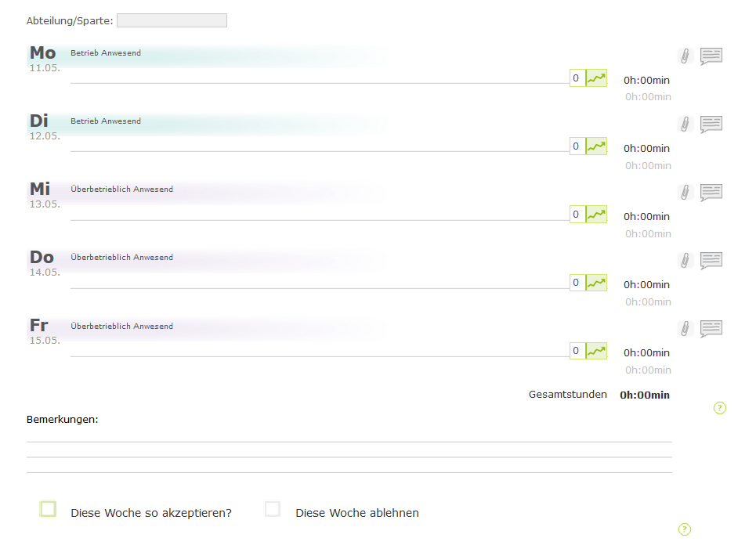
Task: Click the paperclip attachment icon for Monday
Action: (685, 56)
